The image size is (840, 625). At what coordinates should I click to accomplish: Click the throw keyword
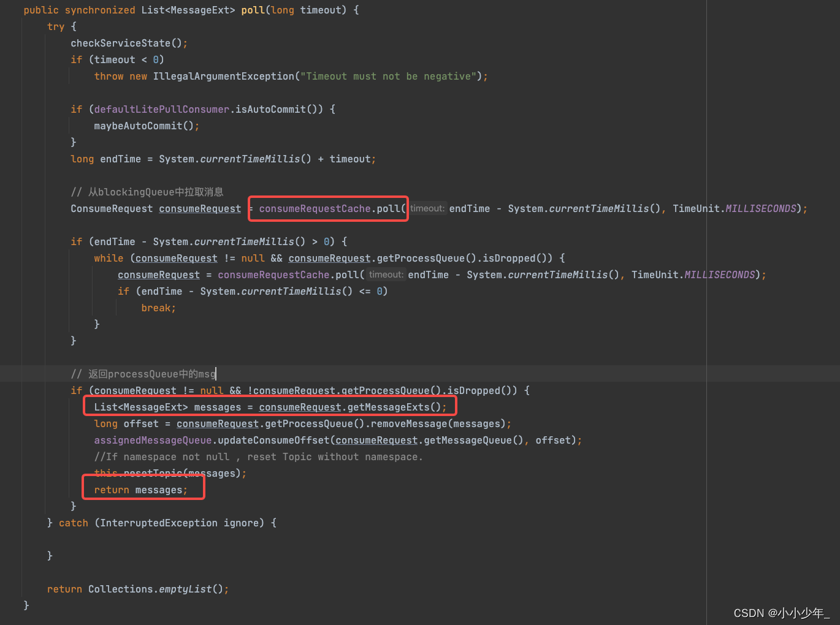[109, 77]
